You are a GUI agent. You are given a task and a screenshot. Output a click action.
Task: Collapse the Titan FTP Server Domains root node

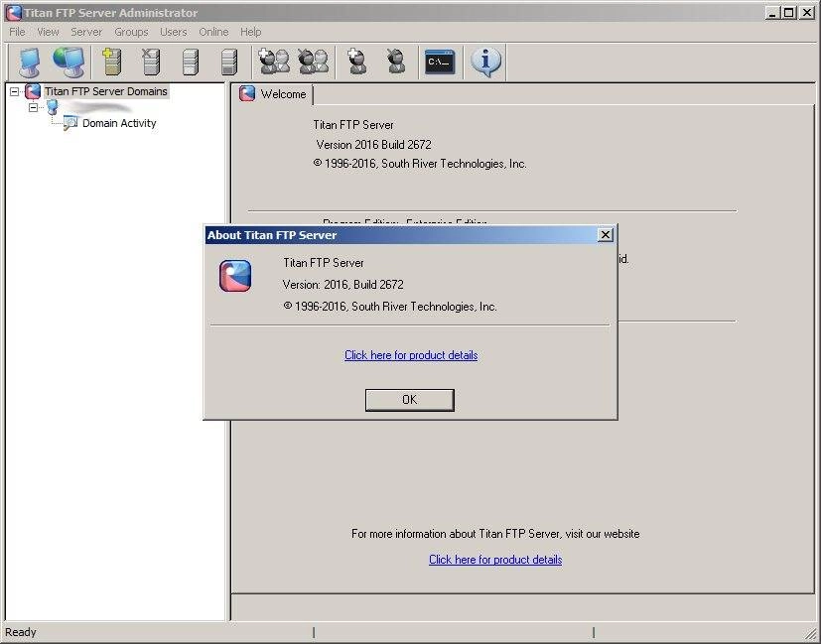[15, 91]
